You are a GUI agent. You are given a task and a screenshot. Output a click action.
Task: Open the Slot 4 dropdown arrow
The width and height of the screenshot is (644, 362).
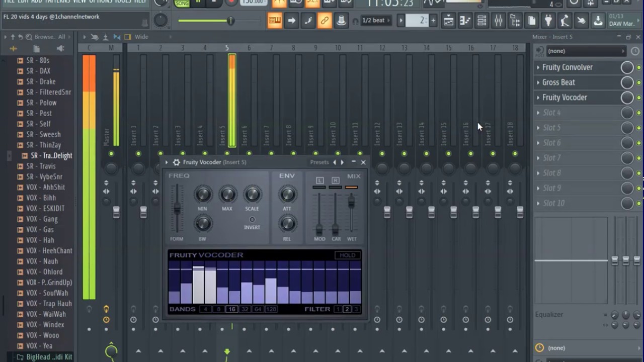point(538,113)
